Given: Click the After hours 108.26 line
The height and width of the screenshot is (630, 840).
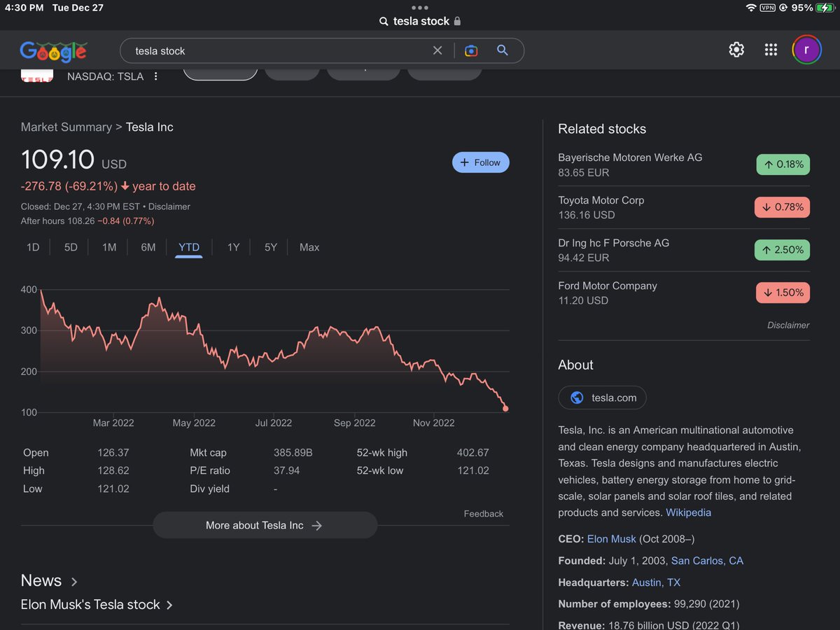Looking at the screenshot, I should click(87, 221).
